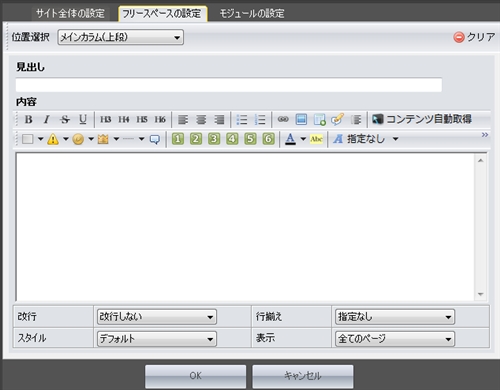Click inside the 内容 text editor area
The height and width of the screenshot is (390, 500).
(245, 227)
